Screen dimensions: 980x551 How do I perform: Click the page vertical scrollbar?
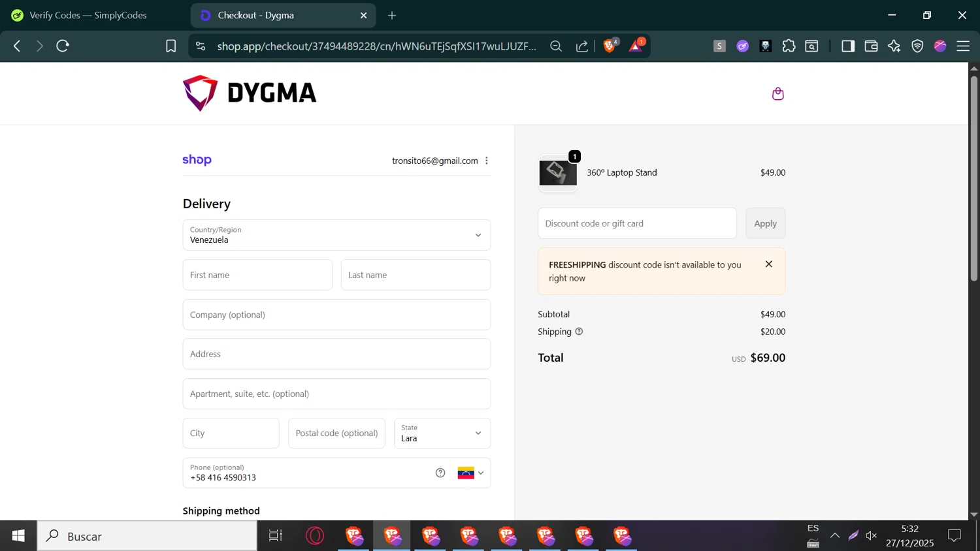[974, 178]
